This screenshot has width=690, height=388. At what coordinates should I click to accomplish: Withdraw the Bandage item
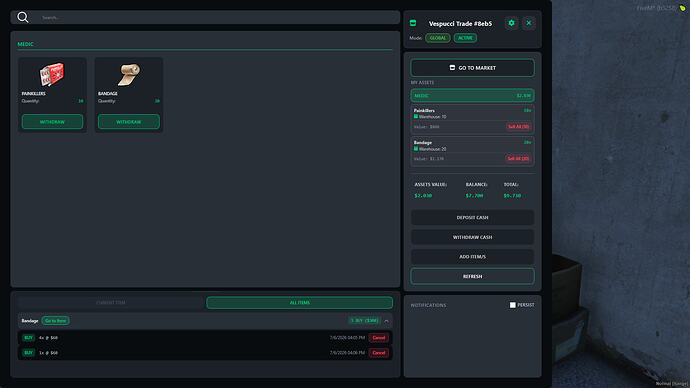pos(128,122)
